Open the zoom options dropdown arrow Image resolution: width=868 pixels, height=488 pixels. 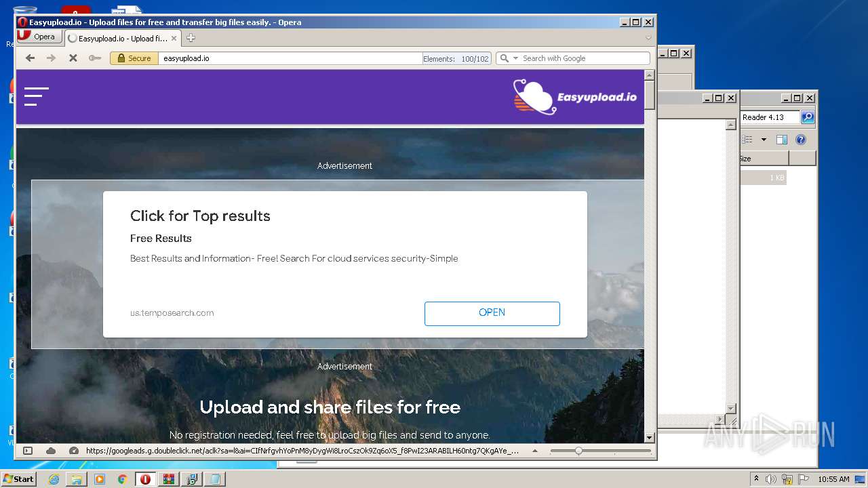[x=535, y=451]
